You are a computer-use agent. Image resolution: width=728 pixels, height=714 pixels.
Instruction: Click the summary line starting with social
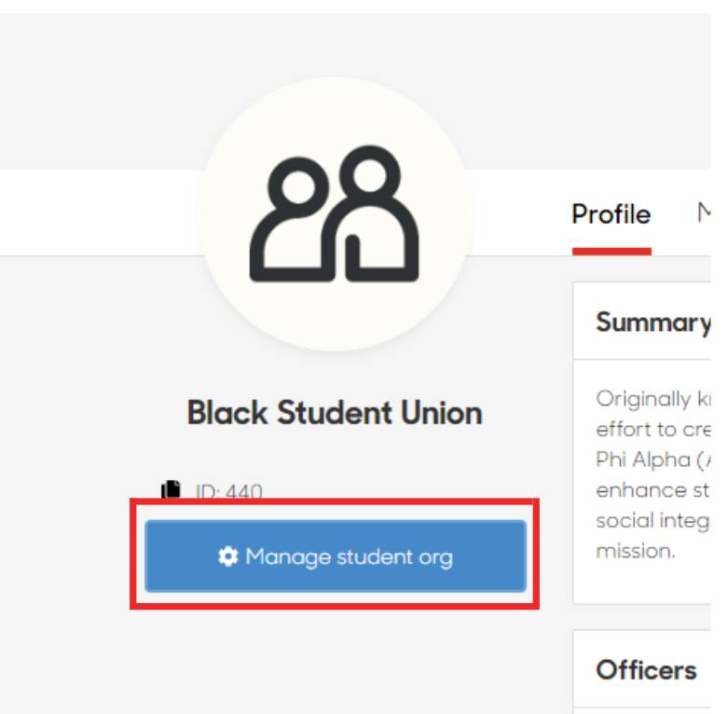(652, 520)
